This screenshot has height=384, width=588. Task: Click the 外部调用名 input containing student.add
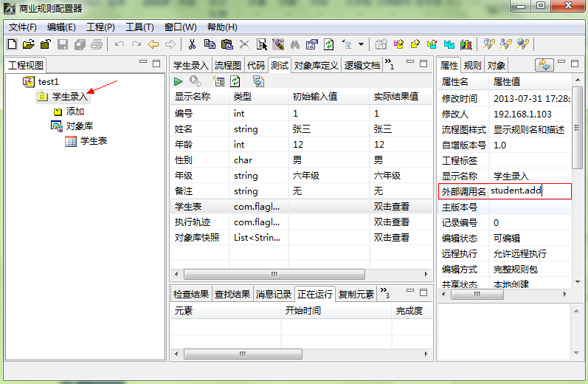point(530,191)
